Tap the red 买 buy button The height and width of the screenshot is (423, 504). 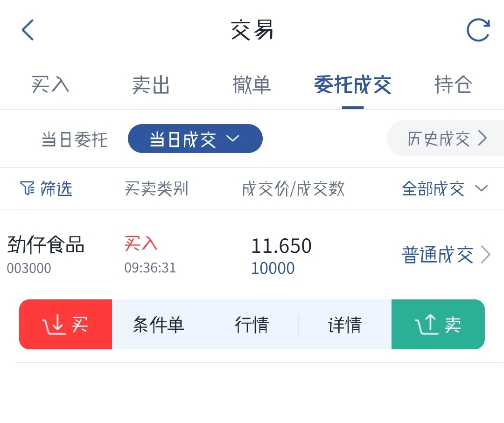[x=65, y=325]
